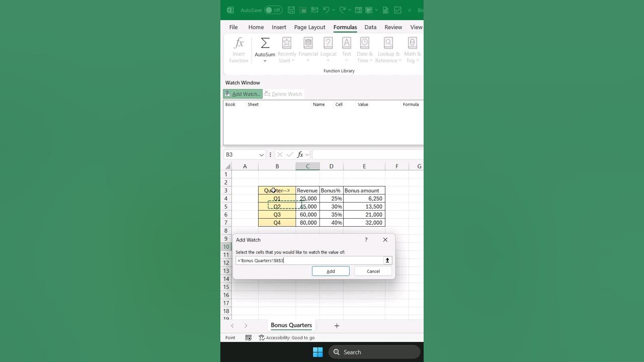
Task: Click the checkmark box icon in quick access toolbar
Action: pyautogui.click(x=397, y=10)
